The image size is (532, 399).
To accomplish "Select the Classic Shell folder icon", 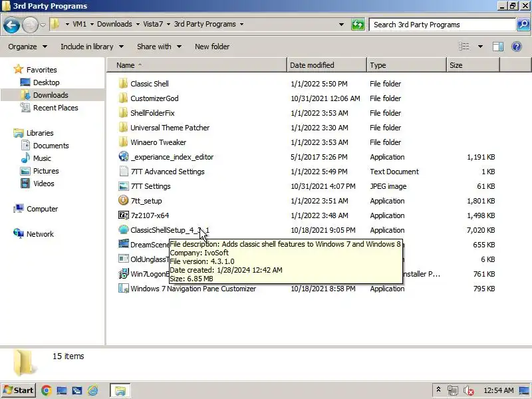I will tap(123, 84).
